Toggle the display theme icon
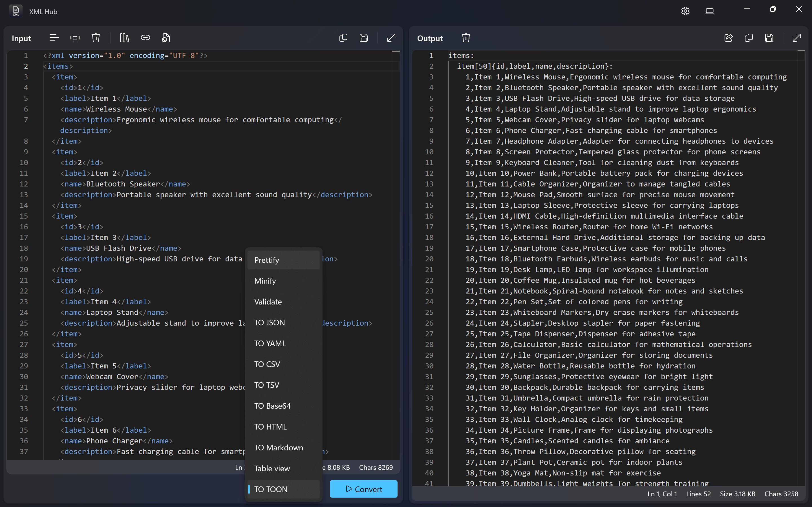 (x=710, y=10)
